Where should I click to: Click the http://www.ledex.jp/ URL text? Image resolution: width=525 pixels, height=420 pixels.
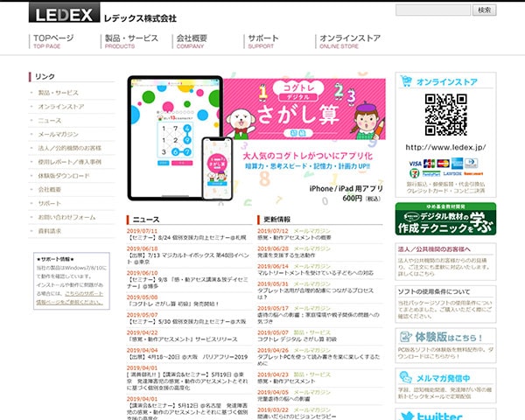click(445, 147)
